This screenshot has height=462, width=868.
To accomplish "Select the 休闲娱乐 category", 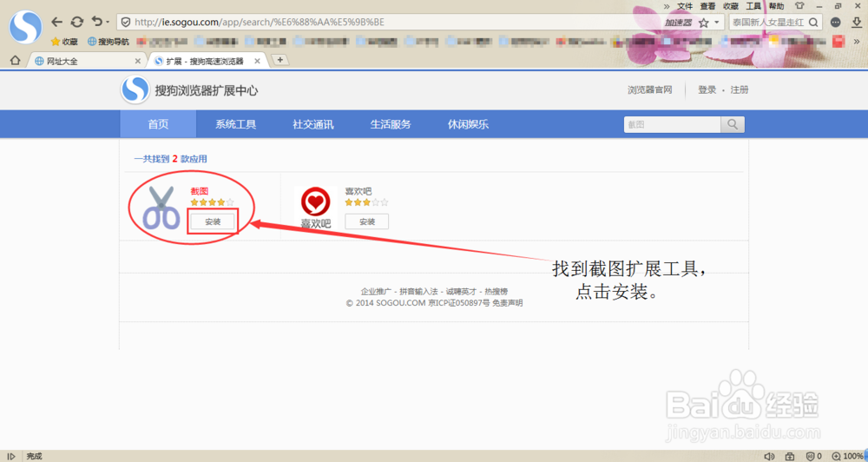I will (469, 124).
